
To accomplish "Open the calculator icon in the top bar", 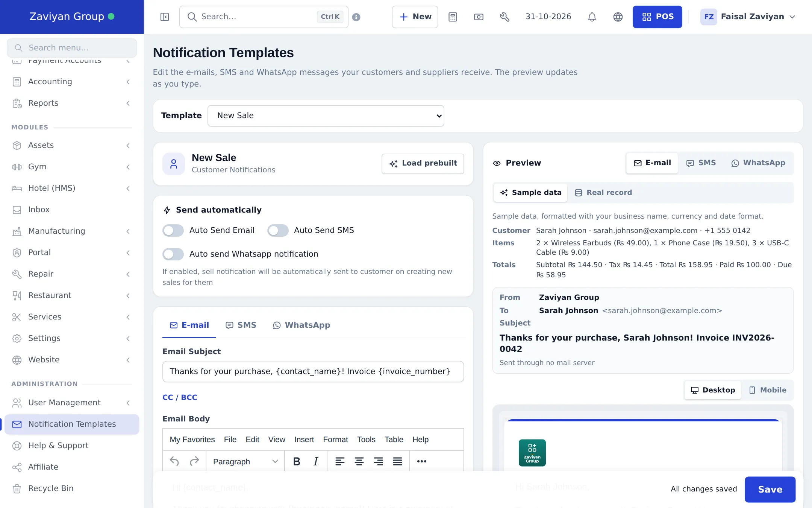I will [x=453, y=17].
